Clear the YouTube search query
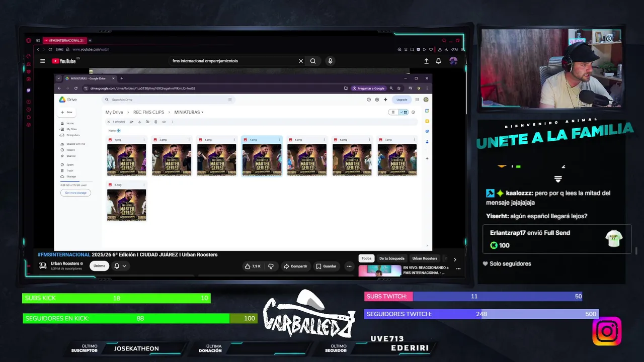The width and height of the screenshot is (644, 362). tap(301, 61)
